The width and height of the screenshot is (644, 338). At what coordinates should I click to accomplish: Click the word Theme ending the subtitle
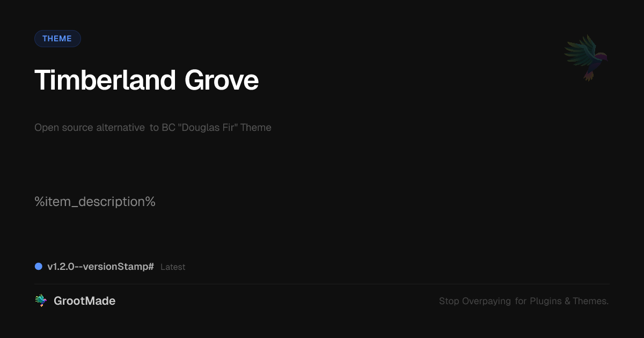tap(256, 128)
